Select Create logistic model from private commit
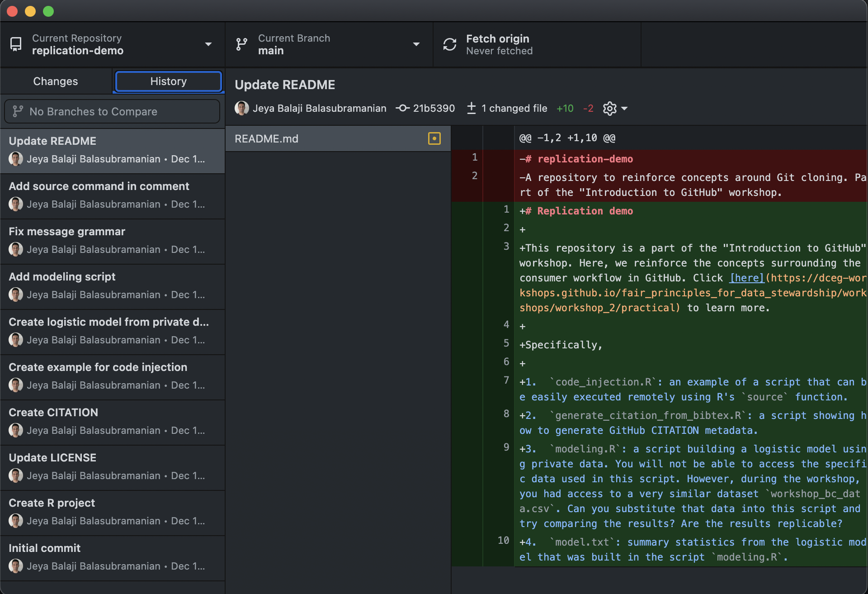Screen dimensions: 868x594 click(113, 332)
